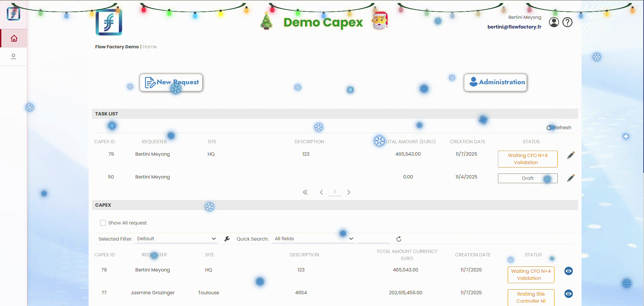Jump to first page of task list

click(305, 192)
